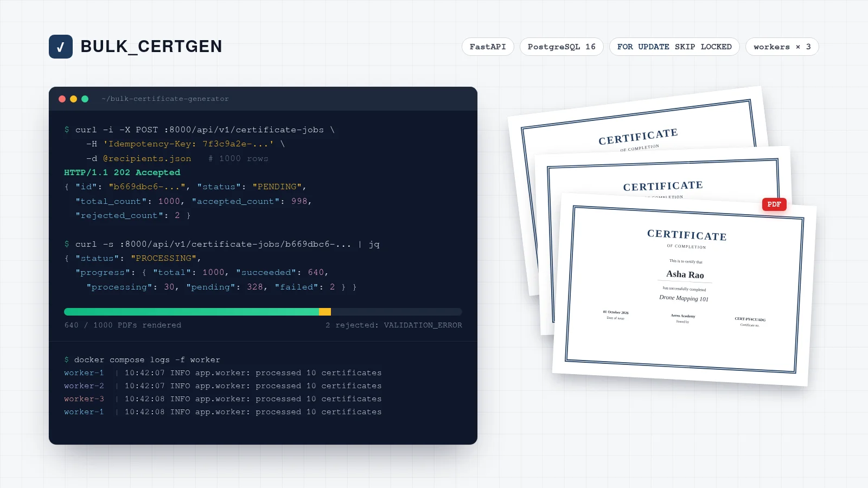Click the Idempotency-Key header string
Image resolution: width=868 pixels, height=488 pixels.
tap(188, 144)
